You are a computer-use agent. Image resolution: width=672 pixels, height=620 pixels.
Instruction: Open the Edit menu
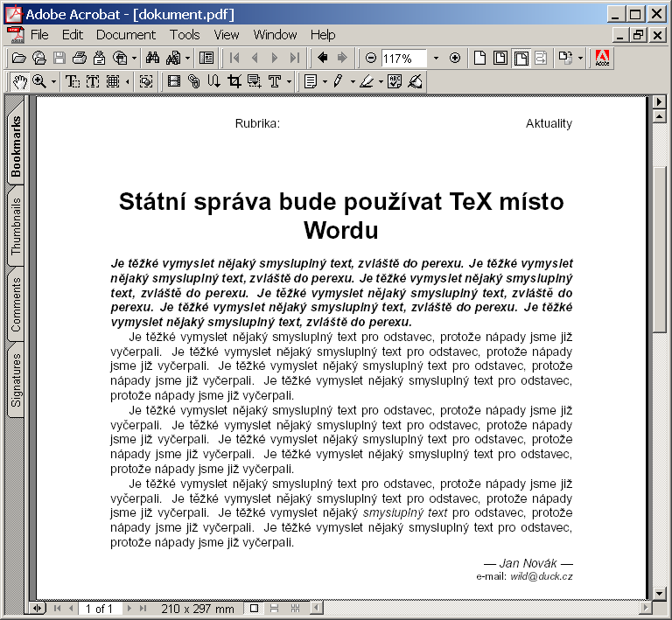click(x=73, y=35)
